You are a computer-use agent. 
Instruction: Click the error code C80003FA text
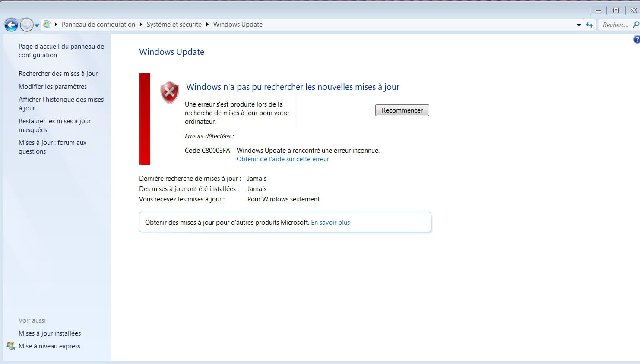[207, 151]
